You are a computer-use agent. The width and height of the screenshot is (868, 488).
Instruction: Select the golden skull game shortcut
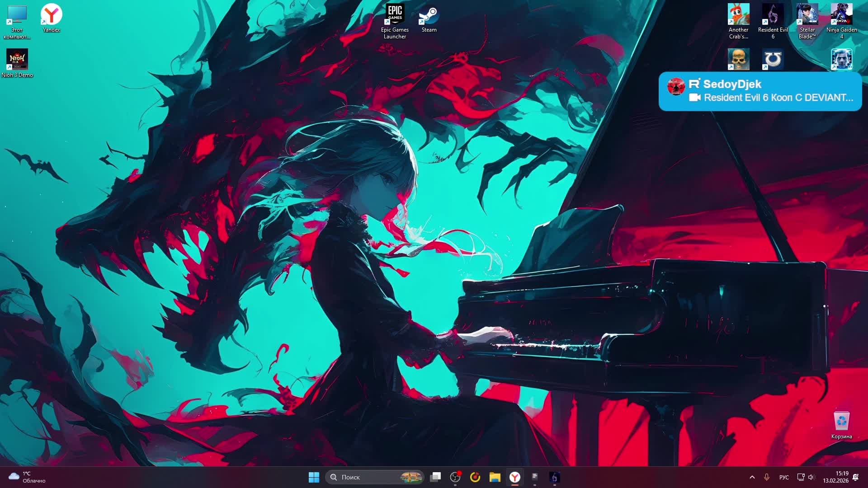click(738, 60)
